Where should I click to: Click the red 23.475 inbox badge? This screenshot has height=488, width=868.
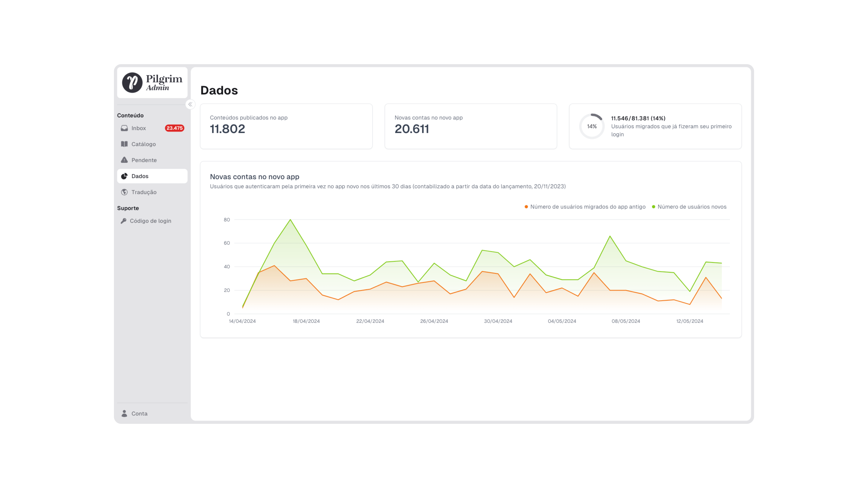click(174, 128)
